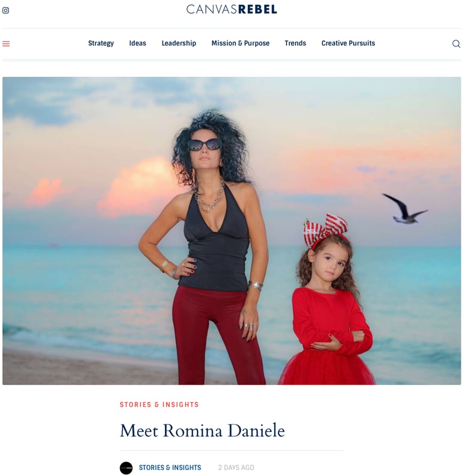
Task: Click the search magnifier icon
Action: (456, 44)
